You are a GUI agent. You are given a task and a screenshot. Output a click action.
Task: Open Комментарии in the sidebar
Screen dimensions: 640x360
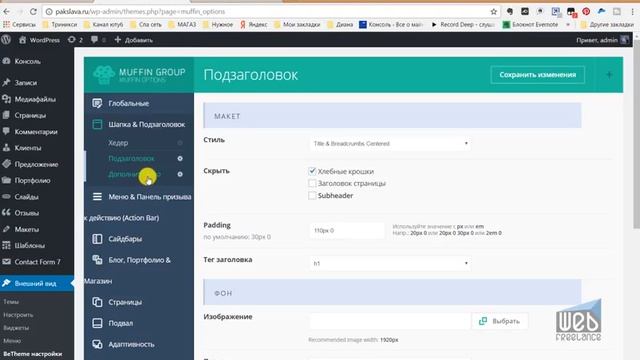[37, 132]
